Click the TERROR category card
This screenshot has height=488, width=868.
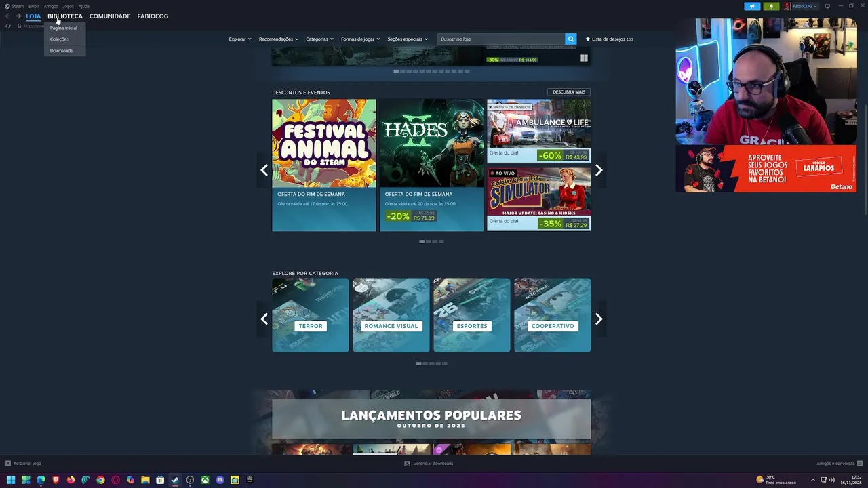311,315
